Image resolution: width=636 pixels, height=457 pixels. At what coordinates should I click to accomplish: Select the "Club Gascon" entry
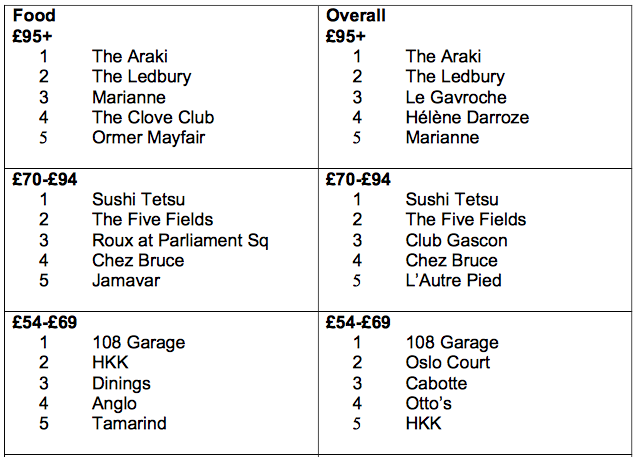456,240
